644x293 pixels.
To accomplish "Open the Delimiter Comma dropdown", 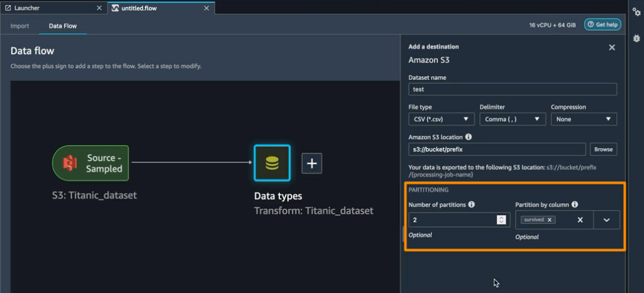I will pos(513,119).
